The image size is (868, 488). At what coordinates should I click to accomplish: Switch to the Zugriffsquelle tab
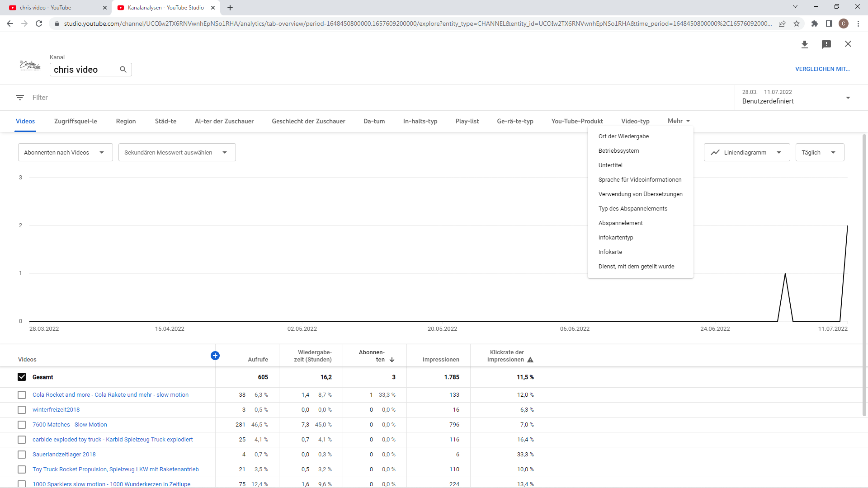click(x=75, y=121)
